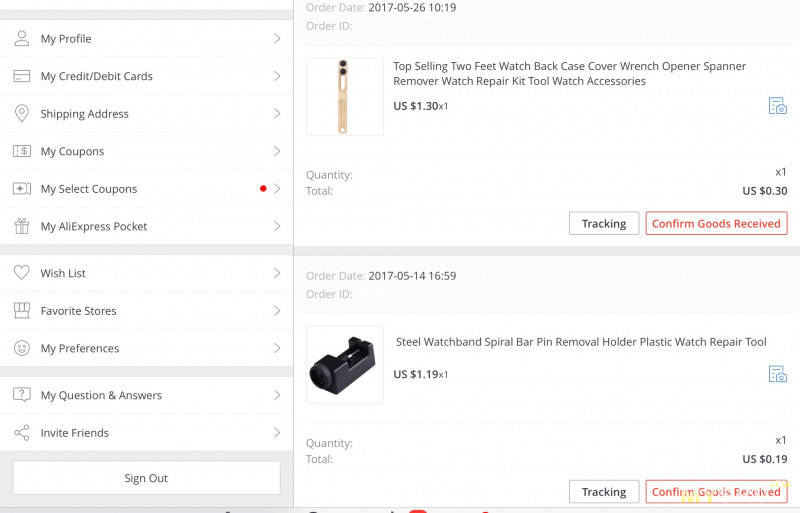
Task: Open My Question & Answers chevron
Action: (x=277, y=396)
